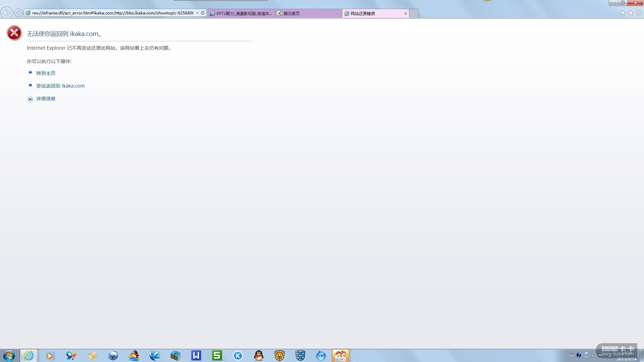The height and width of the screenshot is (362, 644).
Task: Open the surfing penguin QQ game icon
Action: 134,355
